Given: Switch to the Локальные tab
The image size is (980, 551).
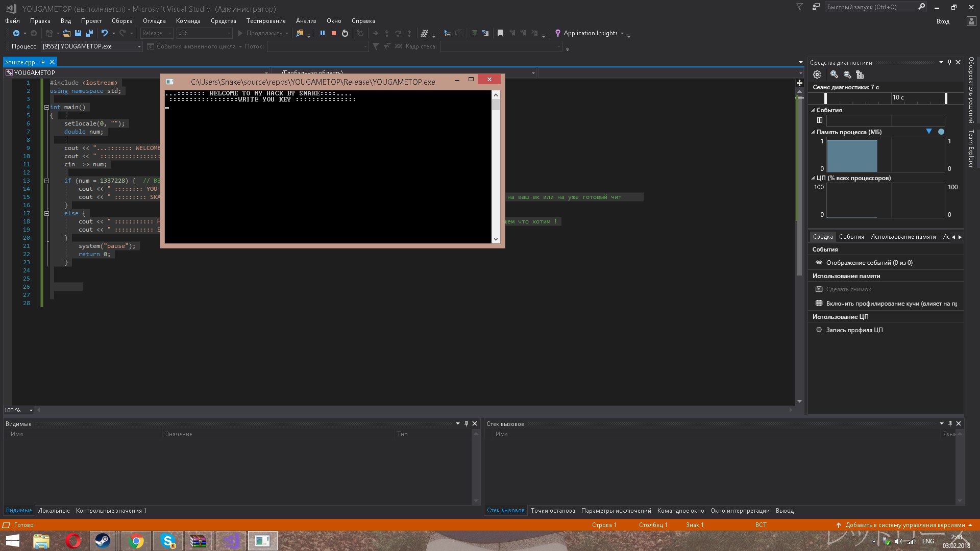Looking at the screenshot, I should tap(54, 511).
